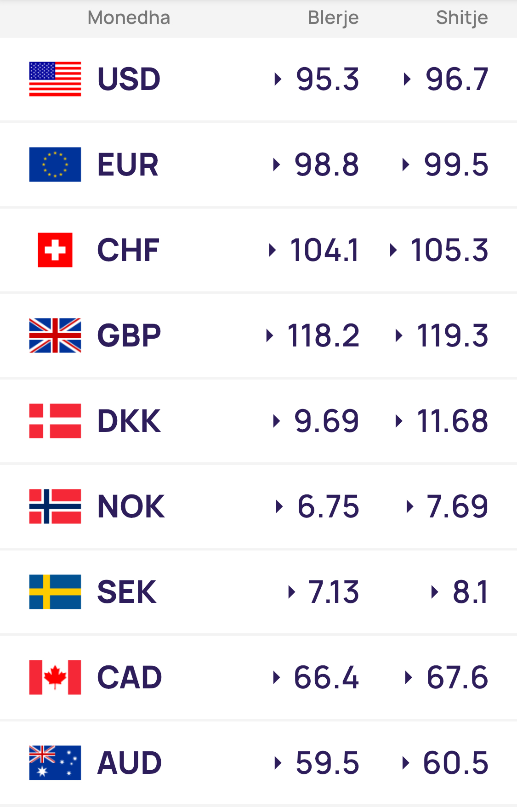Open the CHF currency label
Image resolution: width=517 pixels, height=812 pixels.
(128, 250)
